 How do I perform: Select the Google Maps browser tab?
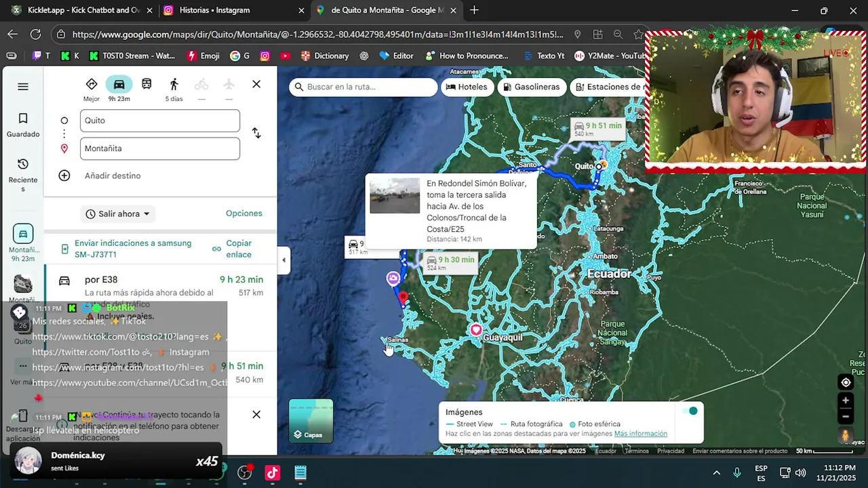tap(387, 10)
